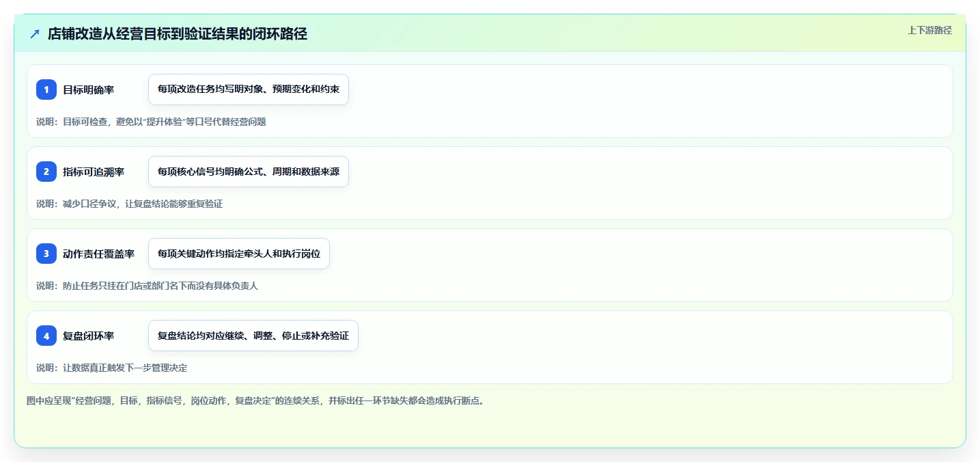Click the footer text 图中应呈现“经营问题，目标…
Image resolution: width=980 pixels, height=462 pixels.
point(255,400)
